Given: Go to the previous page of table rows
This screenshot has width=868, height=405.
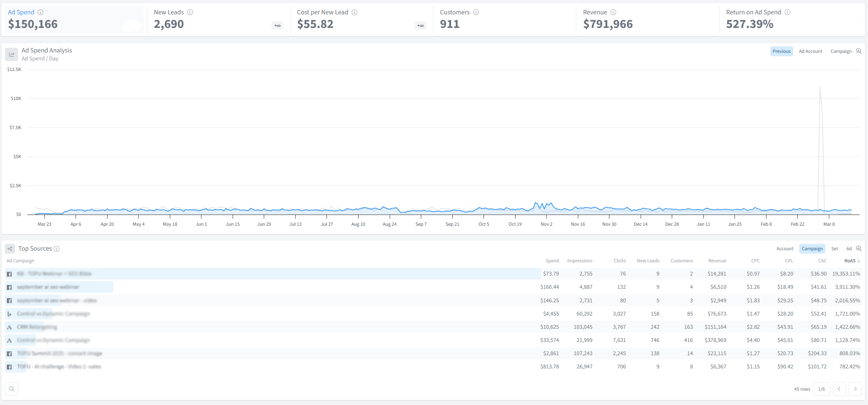Looking at the screenshot, I should (839, 389).
